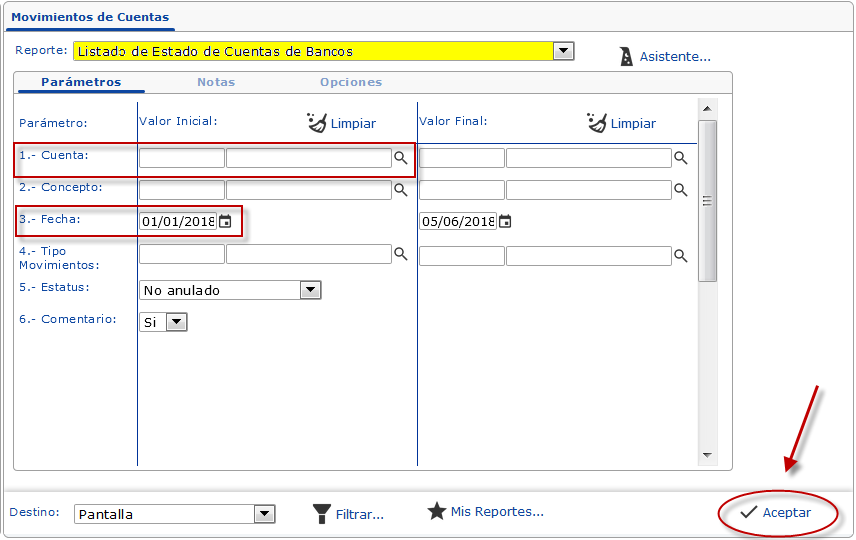Open Mis Reportes... link
The image size is (856, 540).
coord(497,512)
